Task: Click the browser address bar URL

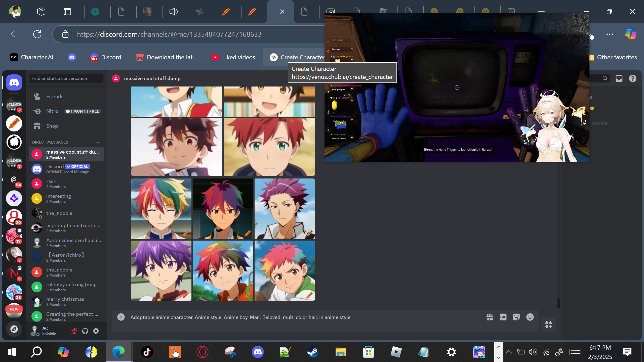Action: pyautogui.click(x=169, y=34)
